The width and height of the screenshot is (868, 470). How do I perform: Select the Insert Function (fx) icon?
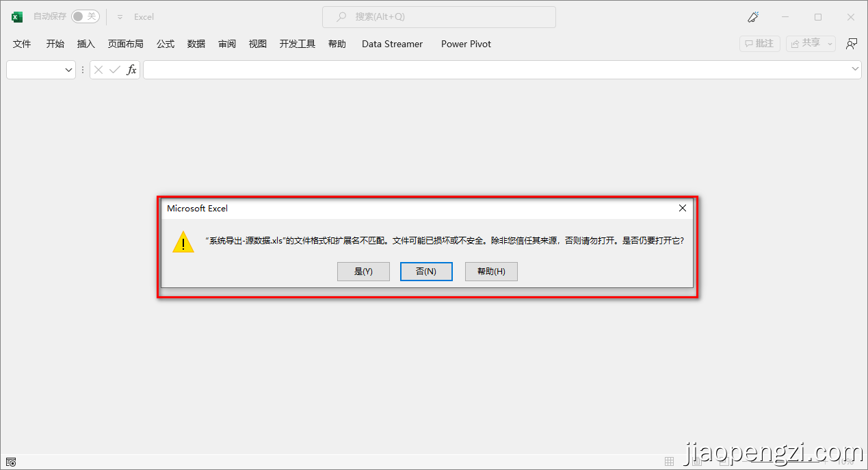click(x=131, y=69)
